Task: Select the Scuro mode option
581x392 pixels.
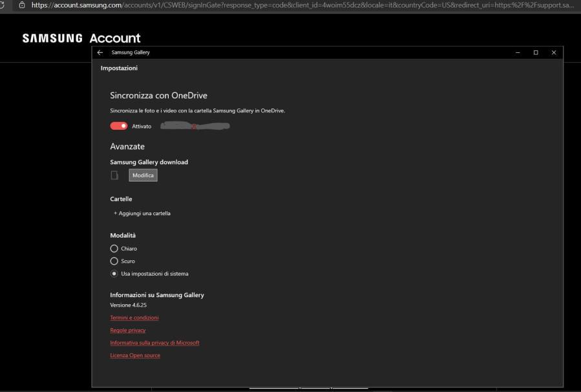Action: (x=114, y=261)
